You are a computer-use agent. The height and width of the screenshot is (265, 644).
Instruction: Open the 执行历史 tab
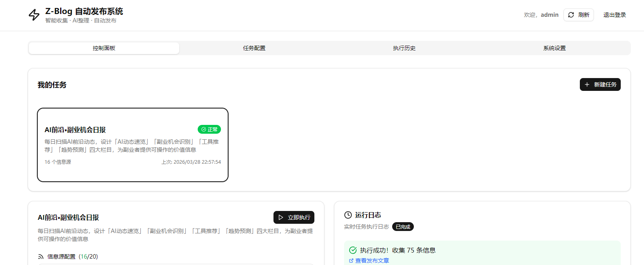coord(404,48)
